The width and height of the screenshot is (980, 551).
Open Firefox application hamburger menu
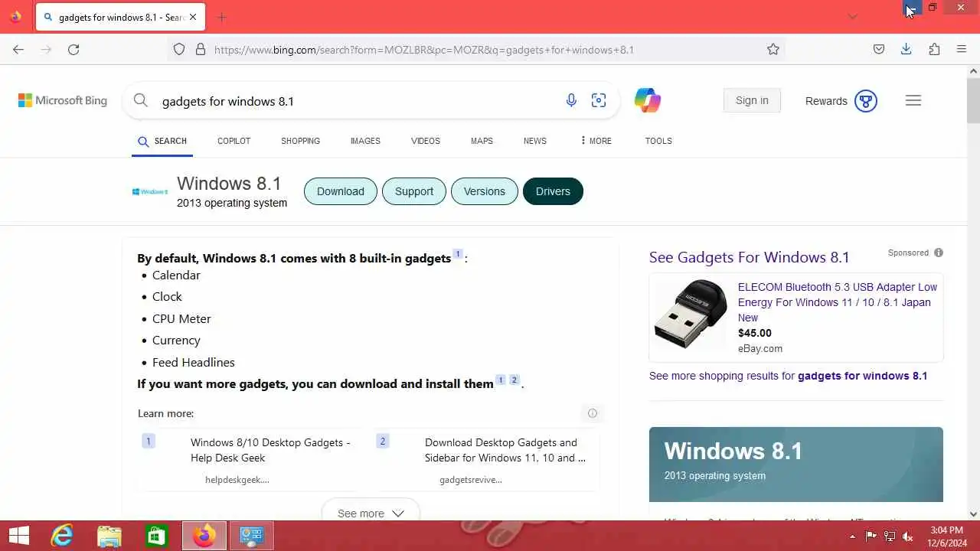[962, 49]
